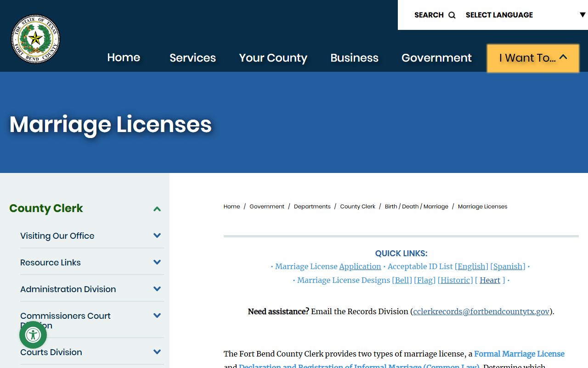Open the Business nav menu
Image resolution: width=588 pixels, height=368 pixels.
click(354, 57)
